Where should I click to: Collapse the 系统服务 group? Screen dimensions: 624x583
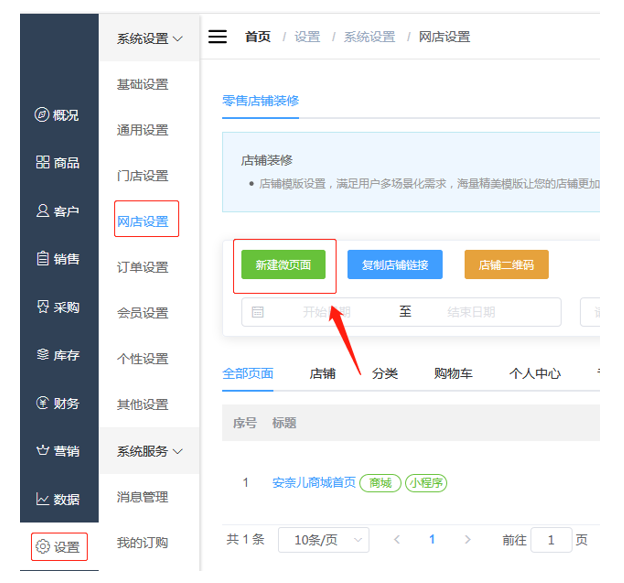[149, 451]
